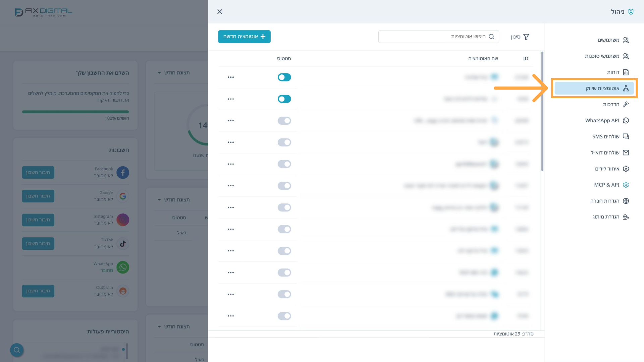Toggle off the first automation status switch
This screenshot has width=644, height=362.
[x=284, y=77]
